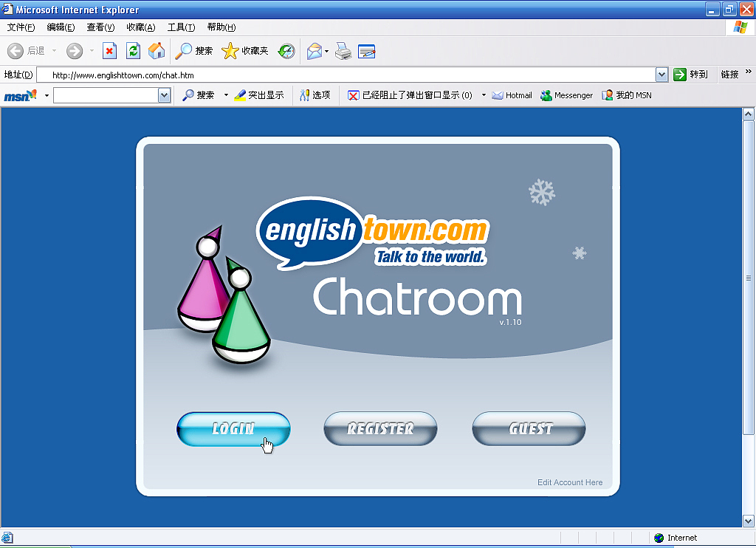Viewport: 756px width, 548px height.
Task: Click the Internet Explorer title bar icon
Action: 7,9
